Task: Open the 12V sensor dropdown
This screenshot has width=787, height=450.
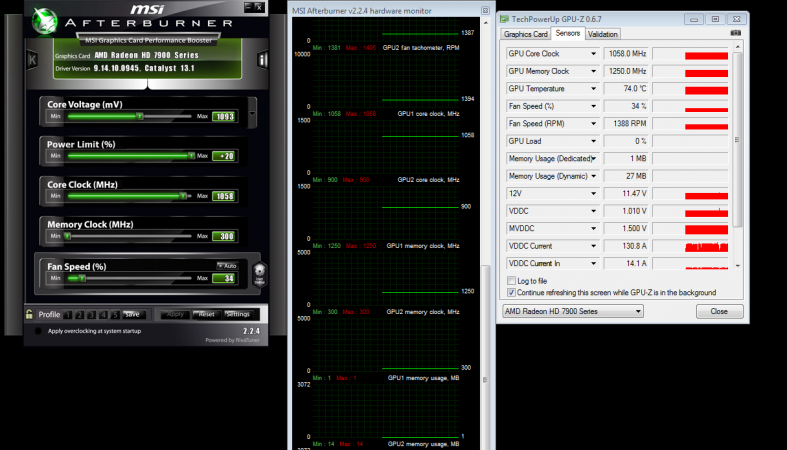Action: (x=593, y=194)
